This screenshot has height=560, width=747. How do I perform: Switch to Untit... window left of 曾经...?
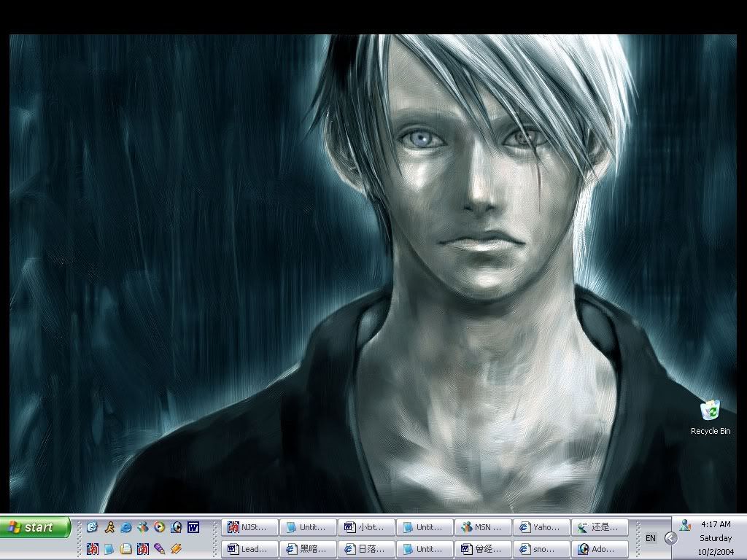pyautogui.click(x=425, y=549)
